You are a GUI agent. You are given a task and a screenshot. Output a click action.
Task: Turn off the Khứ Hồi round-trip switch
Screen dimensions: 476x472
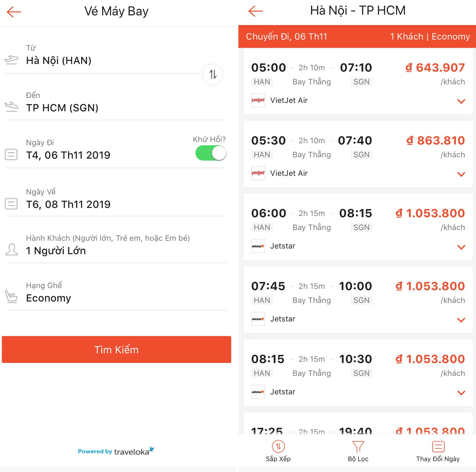pos(211,153)
